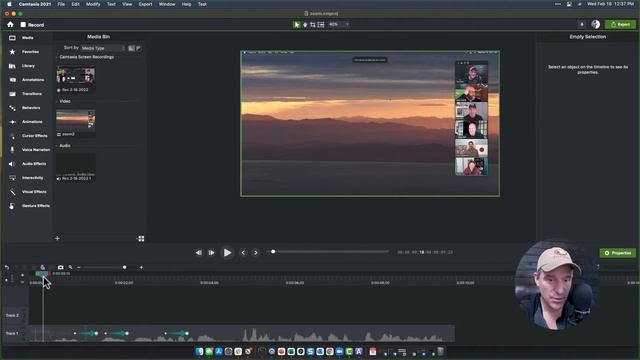Click the Record button
640x360 pixels.
32,25
